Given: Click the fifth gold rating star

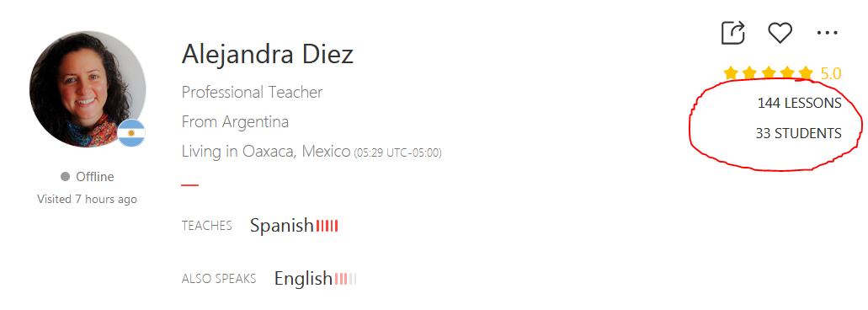Looking at the screenshot, I should pos(806,73).
